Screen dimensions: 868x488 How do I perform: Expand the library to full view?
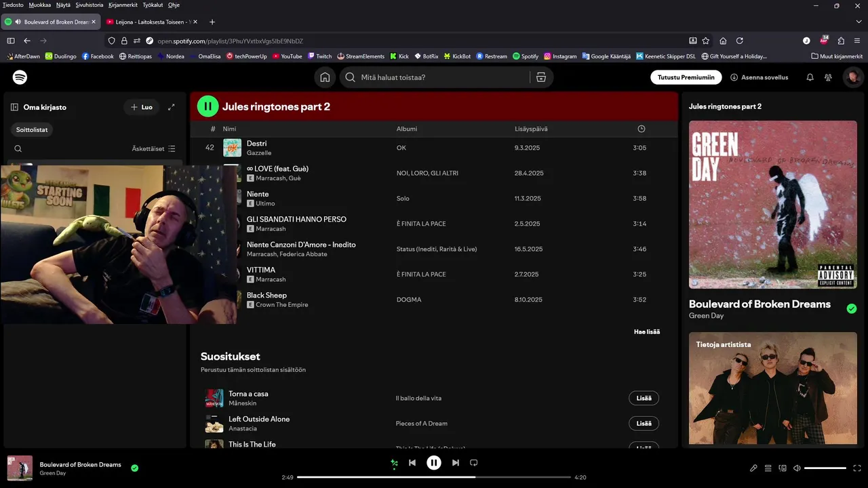172,107
